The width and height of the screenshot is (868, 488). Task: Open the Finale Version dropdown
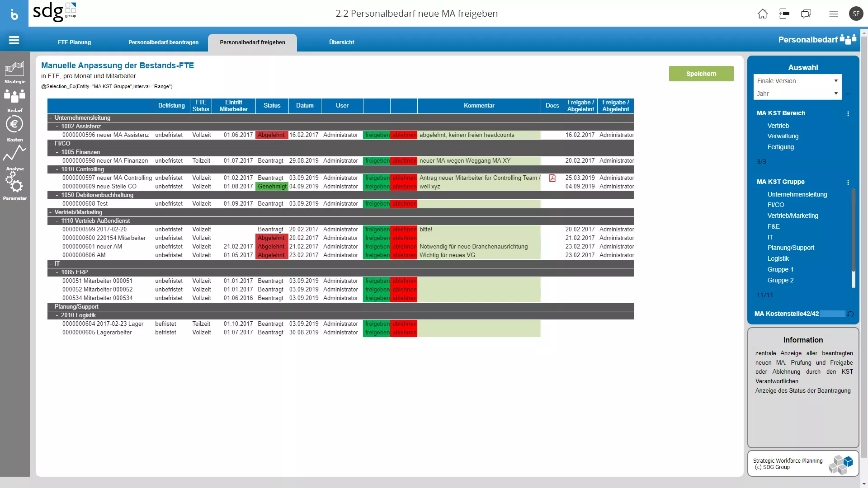[x=797, y=81]
